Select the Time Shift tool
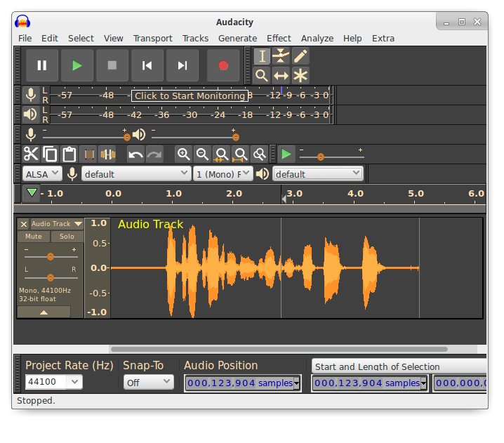This screenshot has width=504, height=443. click(x=281, y=76)
